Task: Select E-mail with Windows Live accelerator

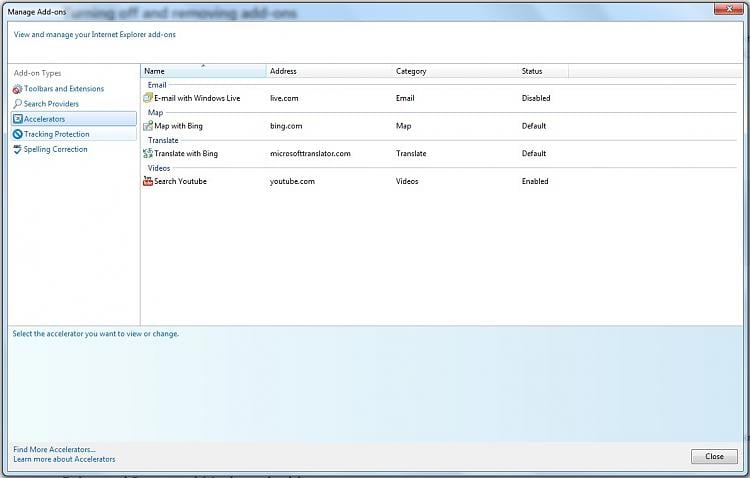Action: point(197,98)
